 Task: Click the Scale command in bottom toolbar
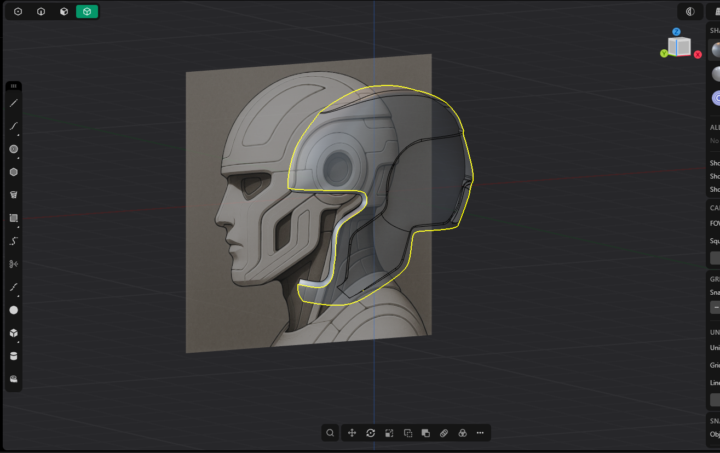(389, 433)
